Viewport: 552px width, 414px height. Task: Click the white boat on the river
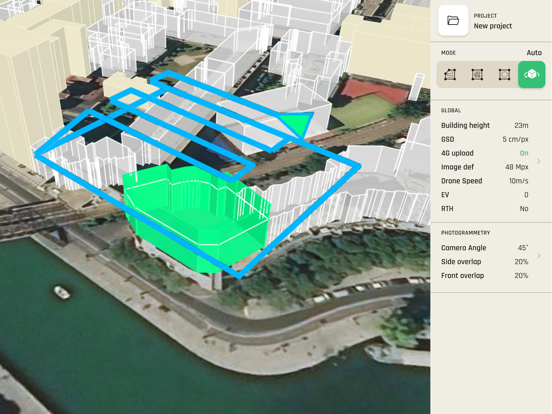point(62,292)
